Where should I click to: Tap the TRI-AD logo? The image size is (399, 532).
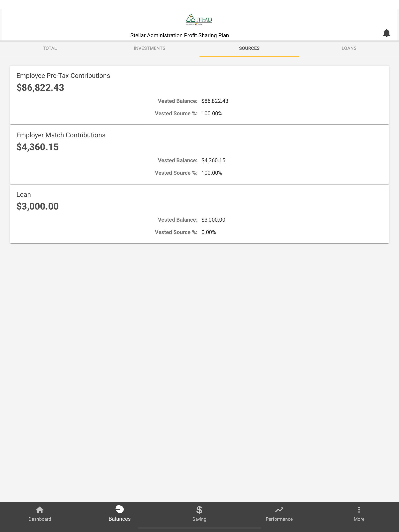click(x=199, y=19)
